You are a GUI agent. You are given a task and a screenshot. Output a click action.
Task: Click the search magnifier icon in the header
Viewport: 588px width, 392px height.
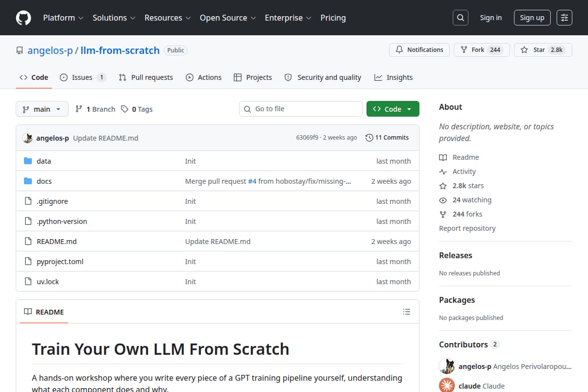pos(461,18)
